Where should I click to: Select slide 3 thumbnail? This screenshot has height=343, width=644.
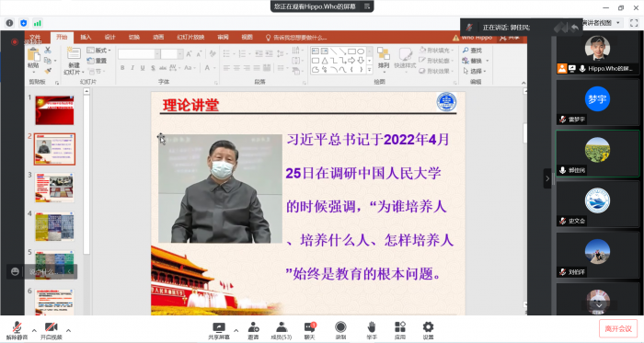click(54, 188)
